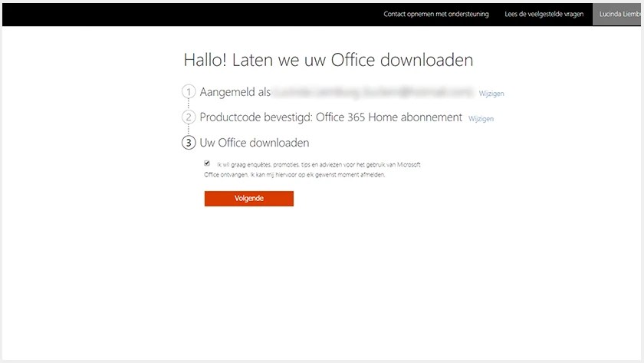Click the step 1 circle icon
This screenshot has height=363, width=644.
(189, 91)
